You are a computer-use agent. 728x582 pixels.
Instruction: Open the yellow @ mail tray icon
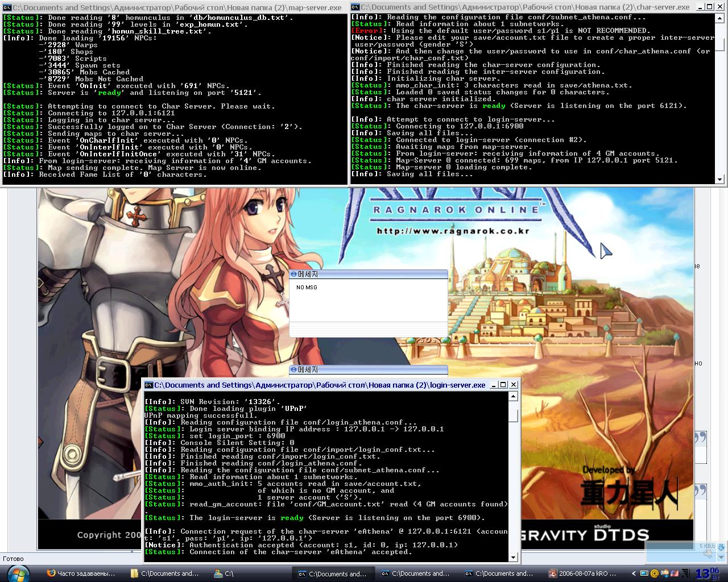pos(655,573)
